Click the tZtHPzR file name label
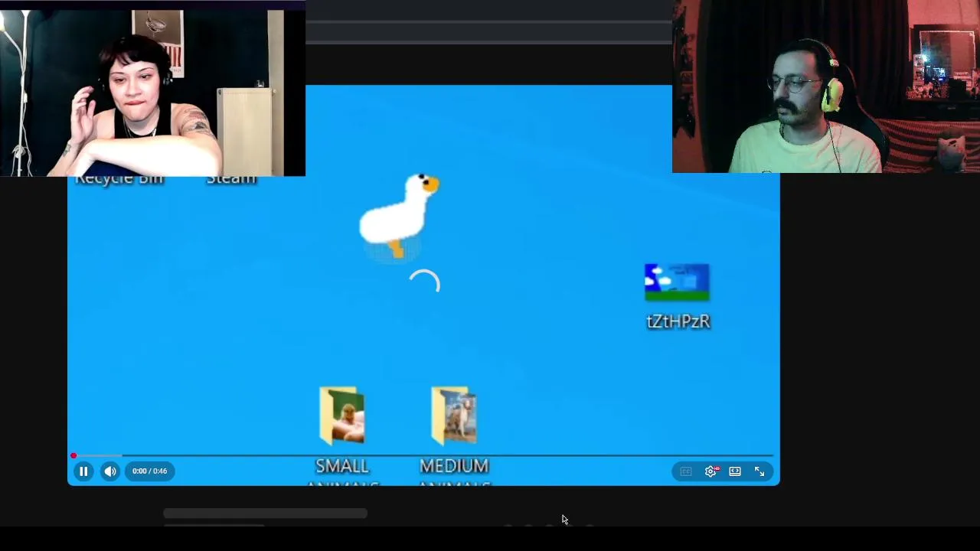Screen dimensions: 980x551 coord(678,321)
